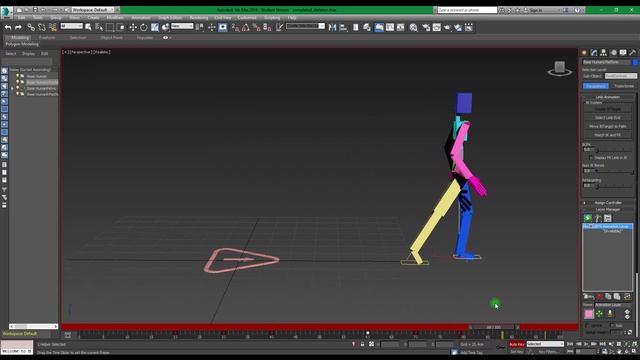Toggle the Angle Snap button
This screenshot has width=640, height=360.
(246, 27)
